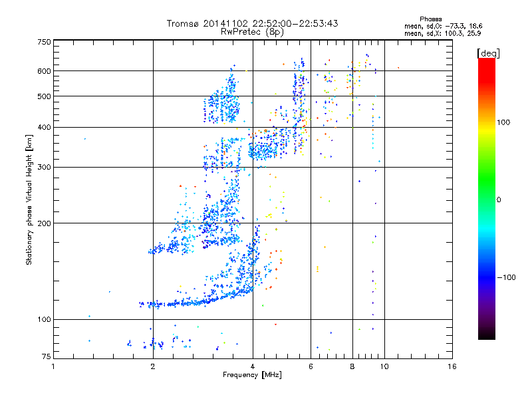This screenshot has height=399, width=532.
Task: Click the 'Phases' header text
Action: (x=430, y=19)
